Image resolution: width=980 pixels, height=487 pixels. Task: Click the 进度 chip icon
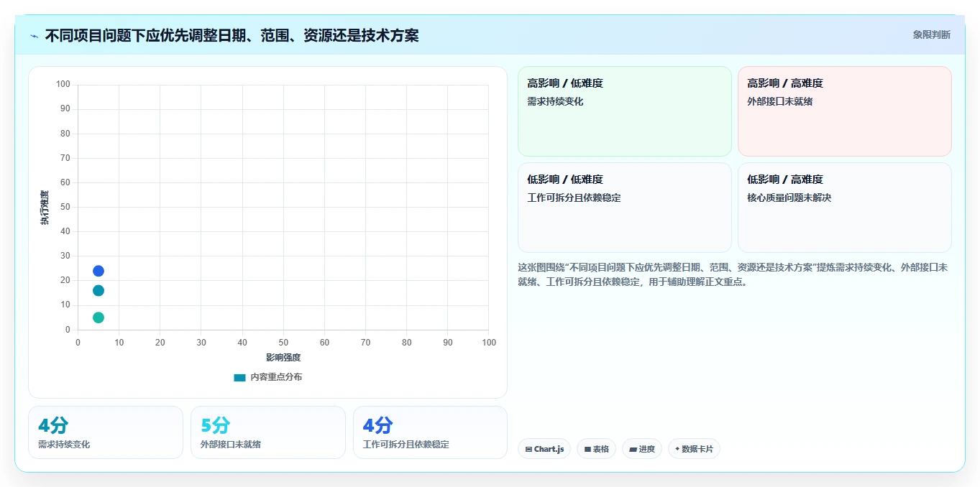633,449
